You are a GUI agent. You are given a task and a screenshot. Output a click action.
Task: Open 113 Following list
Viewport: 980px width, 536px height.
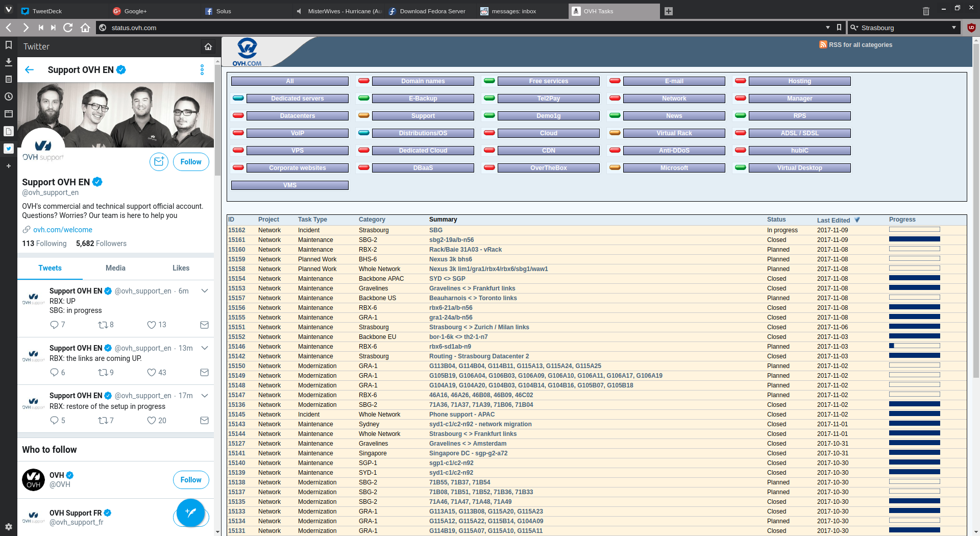(44, 243)
